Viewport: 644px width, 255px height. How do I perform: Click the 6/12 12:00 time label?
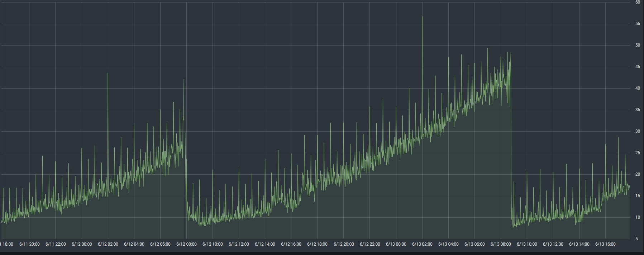[x=239, y=244]
